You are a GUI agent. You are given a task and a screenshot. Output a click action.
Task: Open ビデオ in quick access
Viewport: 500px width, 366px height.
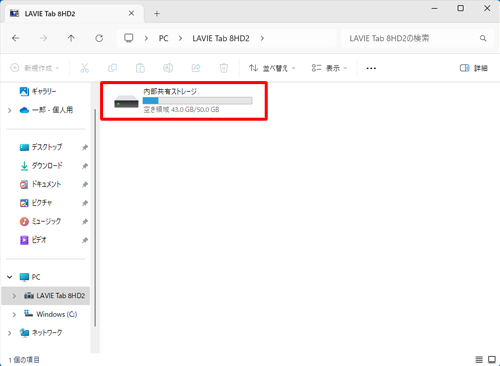click(x=33, y=240)
